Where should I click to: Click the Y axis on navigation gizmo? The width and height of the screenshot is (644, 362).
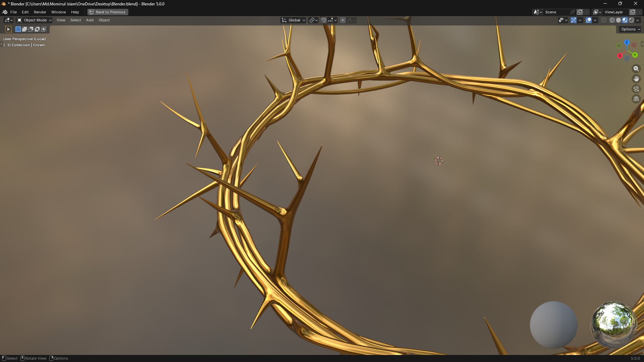tap(635, 55)
